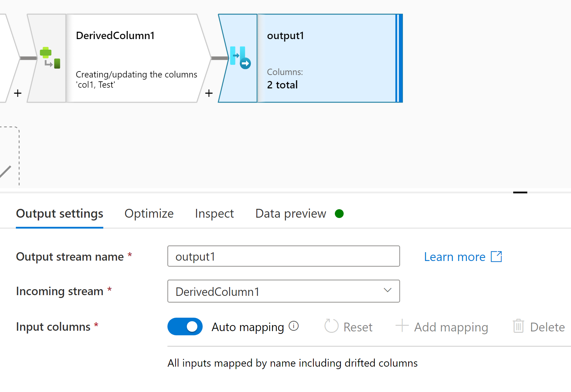Click the Delete mapping trash icon
The image size is (571, 392).
(x=518, y=326)
